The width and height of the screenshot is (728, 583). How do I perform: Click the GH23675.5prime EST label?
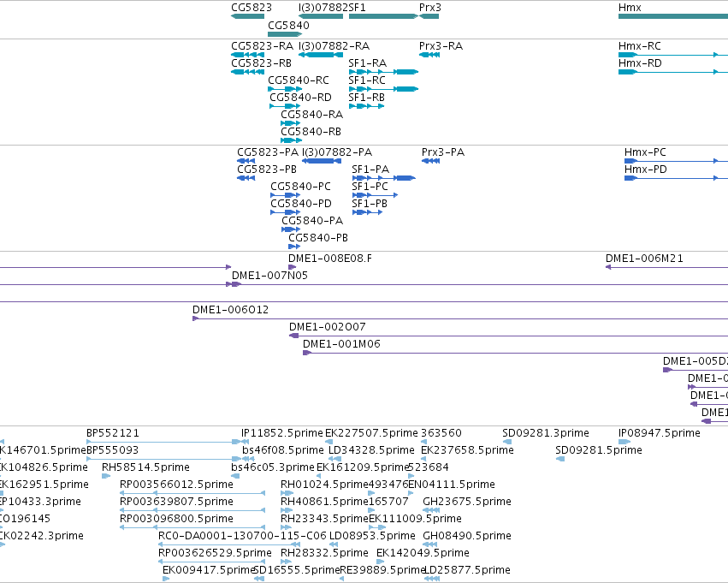[x=466, y=503]
